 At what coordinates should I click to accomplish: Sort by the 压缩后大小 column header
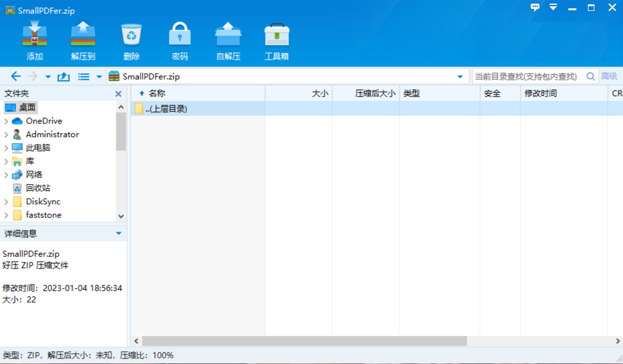tap(366, 94)
